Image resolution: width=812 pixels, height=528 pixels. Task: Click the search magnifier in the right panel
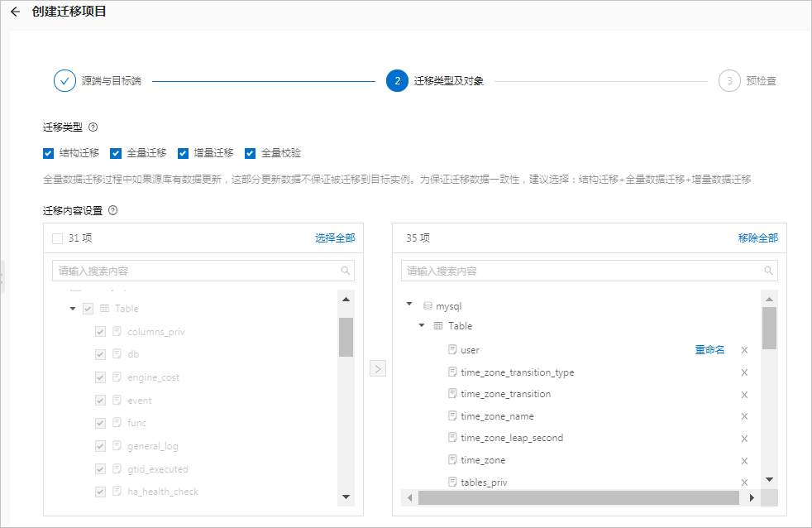tap(767, 271)
